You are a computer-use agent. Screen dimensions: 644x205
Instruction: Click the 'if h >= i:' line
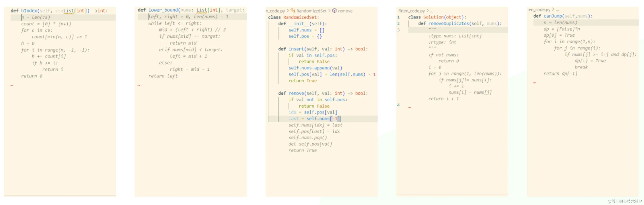(45, 63)
